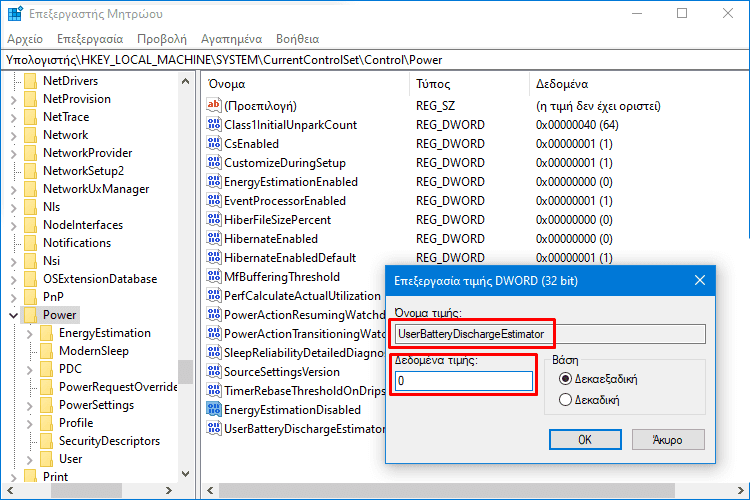Click the Registry Editor app icon in title bar
This screenshot has height=500, width=750.
(15, 13)
